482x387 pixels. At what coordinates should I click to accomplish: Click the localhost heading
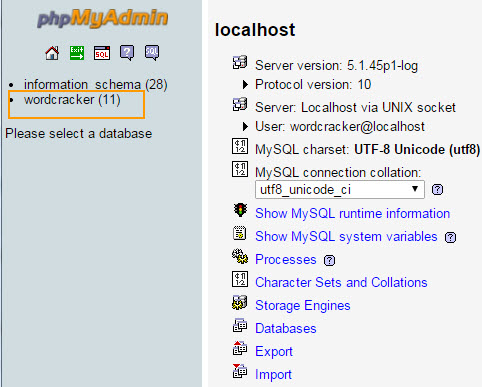point(255,30)
